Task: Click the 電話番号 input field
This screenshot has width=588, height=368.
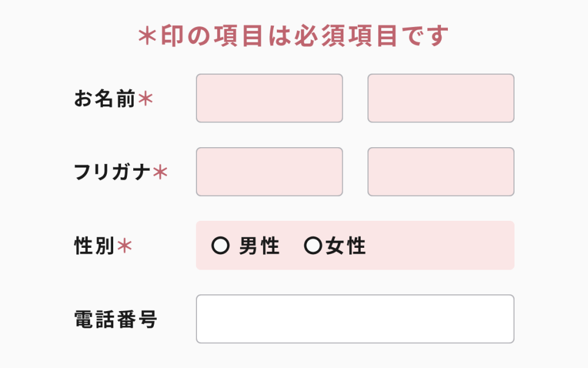Action: tap(355, 319)
